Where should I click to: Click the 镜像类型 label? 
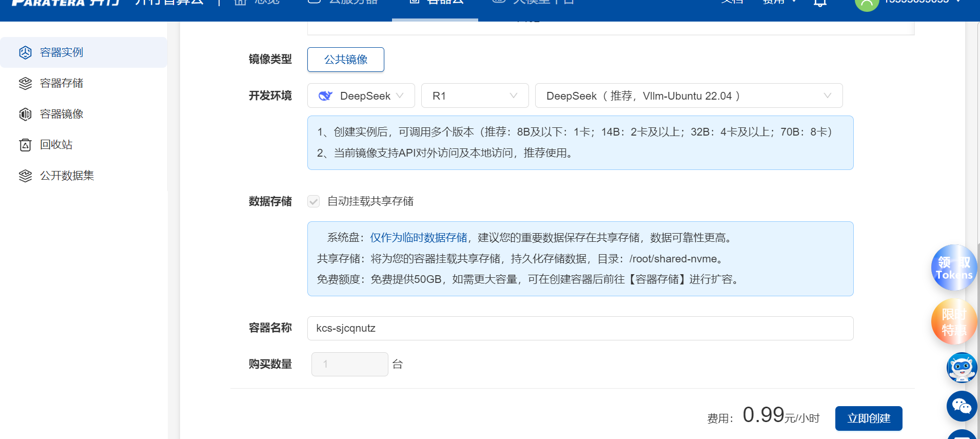[270, 60]
